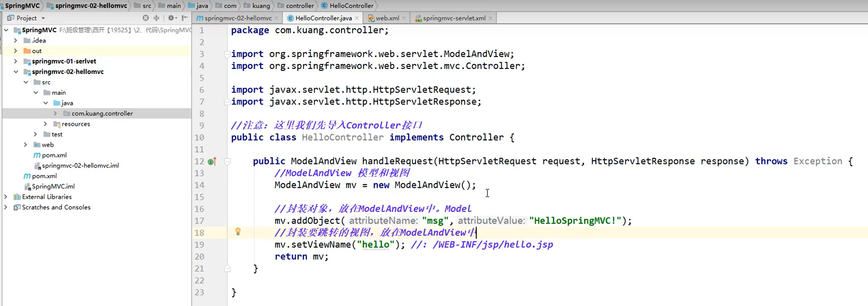
Task: Collapse the java folder arrow
Action: tap(46, 103)
